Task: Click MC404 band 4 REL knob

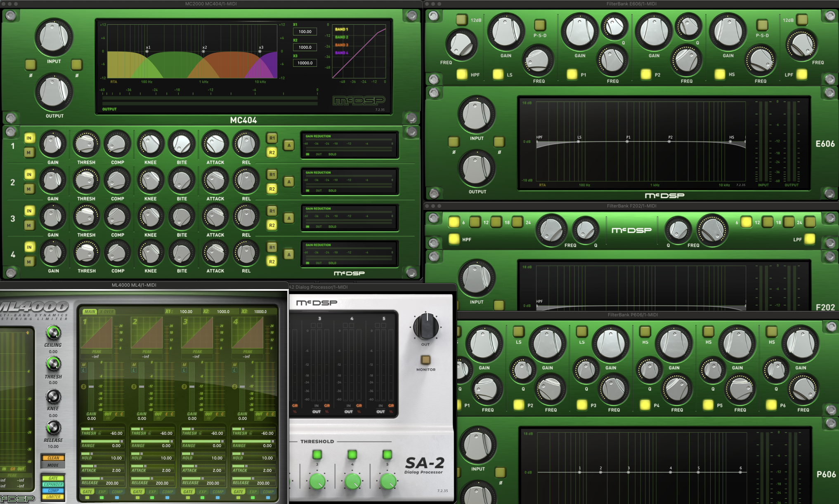Action: click(x=246, y=253)
